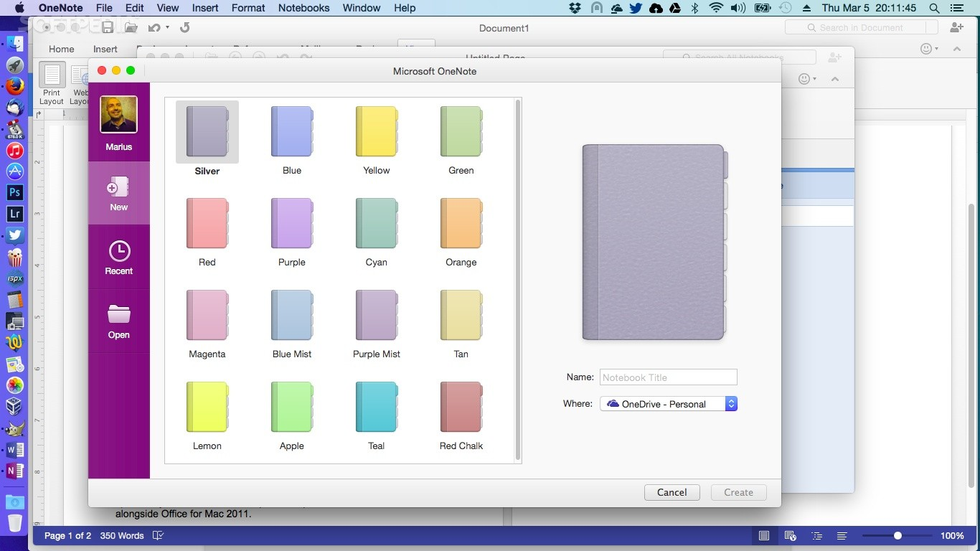Viewport: 980px width, 551px height.
Task: Open the Photoshop icon in the Dock
Action: pyautogui.click(x=14, y=192)
